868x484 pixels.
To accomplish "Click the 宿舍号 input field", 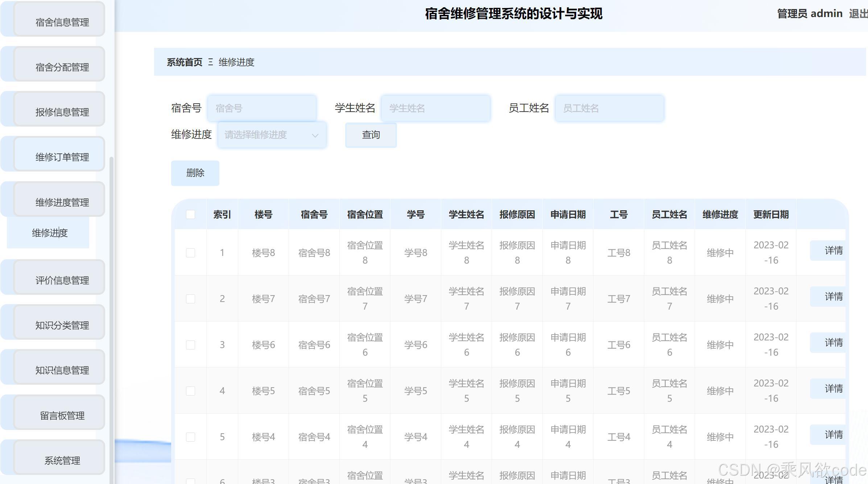I will click(261, 108).
